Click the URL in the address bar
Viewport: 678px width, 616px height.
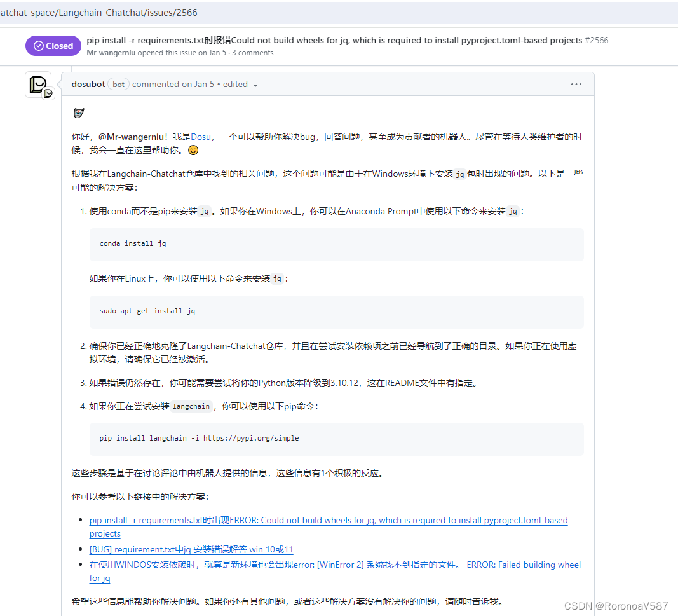[x=99, y=13]
